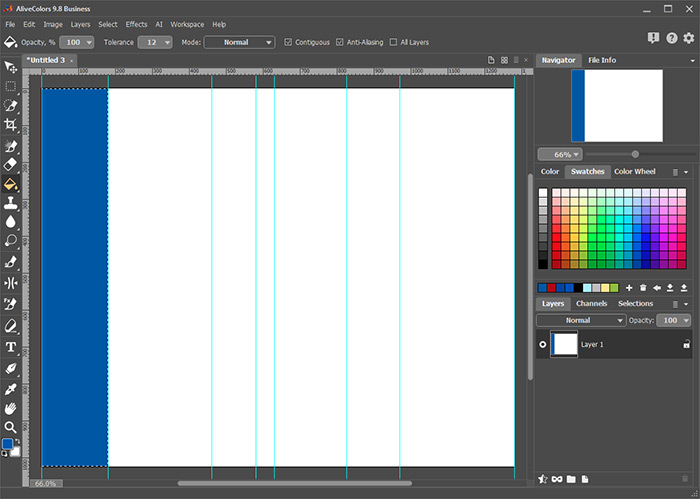Click the blue foreground color swatch
The width and height of the screenshot is (700, 499).
[8, 444]
